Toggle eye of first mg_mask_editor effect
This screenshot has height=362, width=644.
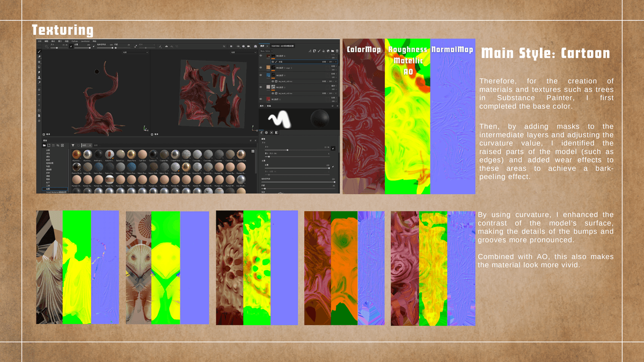[273, 82]
